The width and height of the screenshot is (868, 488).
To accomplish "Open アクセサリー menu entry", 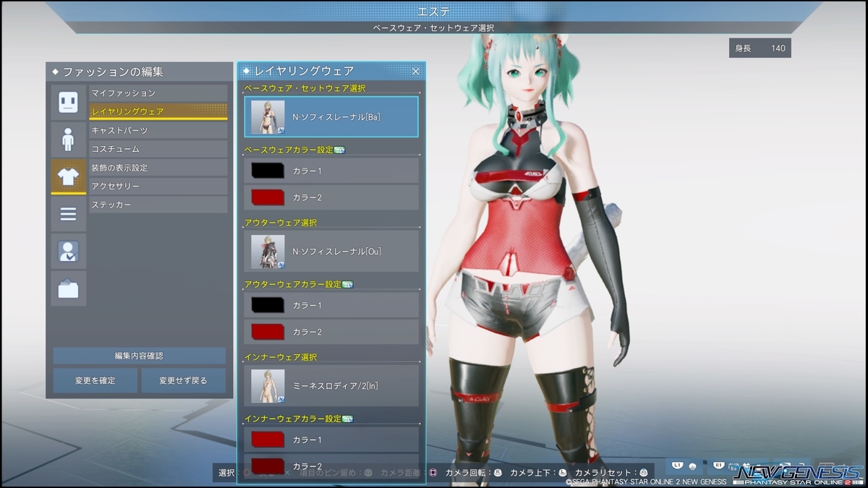I will click(158, 187).
